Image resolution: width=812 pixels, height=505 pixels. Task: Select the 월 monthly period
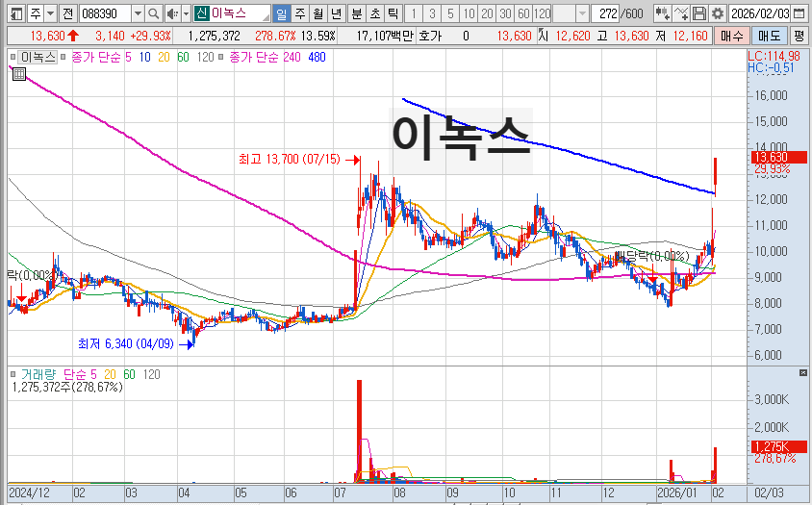tap(317, 13)
